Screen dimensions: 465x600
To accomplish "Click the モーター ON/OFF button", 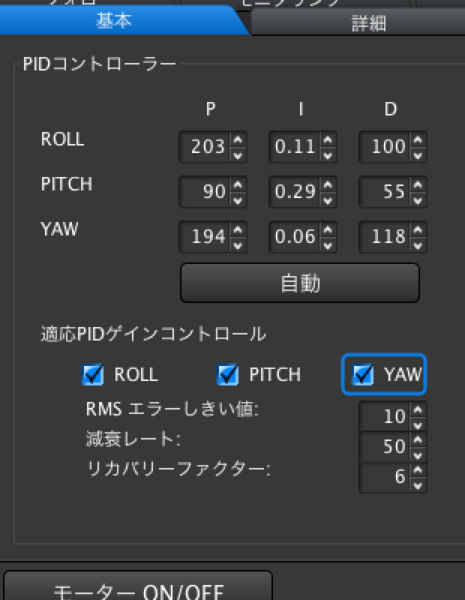I will pyautogui.click(x=138, y=586).
